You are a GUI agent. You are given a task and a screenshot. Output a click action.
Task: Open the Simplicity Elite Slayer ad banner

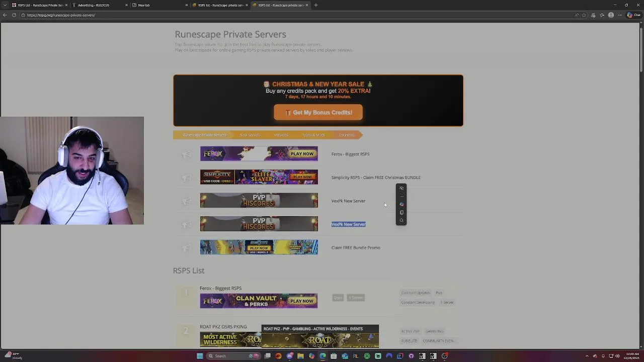click(x=259, y=177)
